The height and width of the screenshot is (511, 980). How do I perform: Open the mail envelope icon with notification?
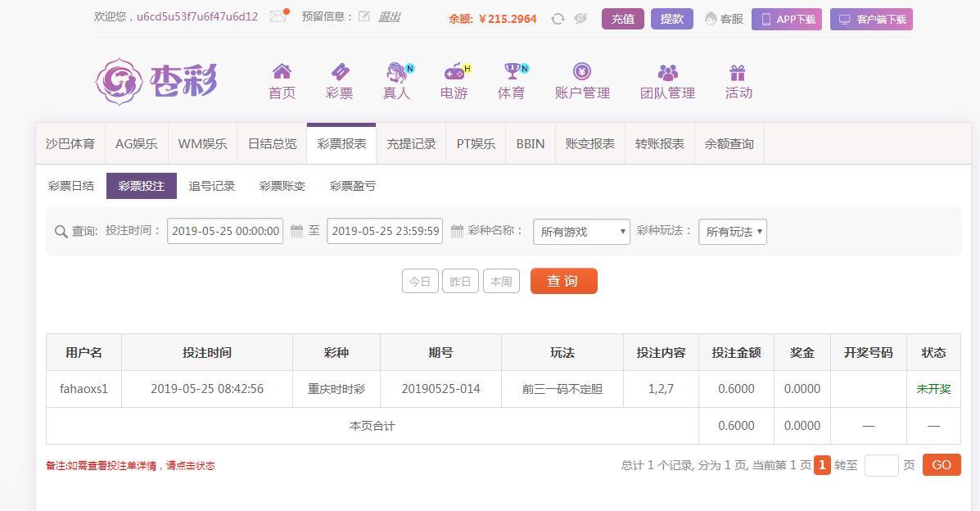click(x=278, y=16)
